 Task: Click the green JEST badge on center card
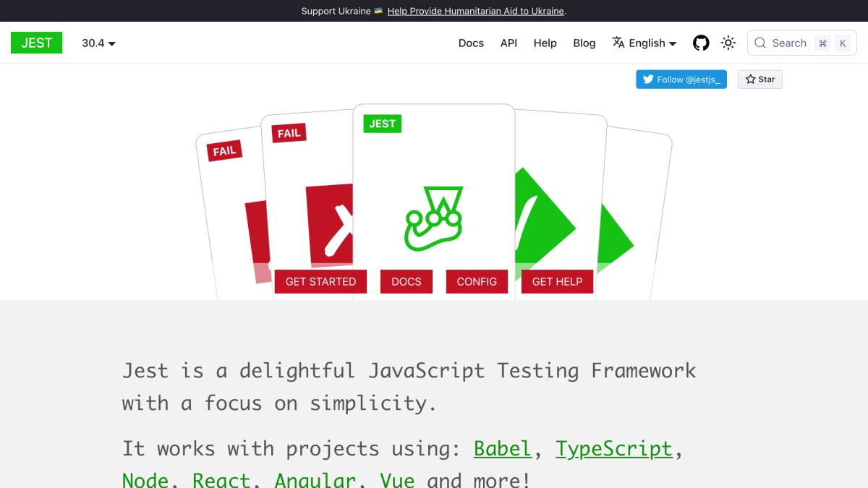tap(382, 124)
